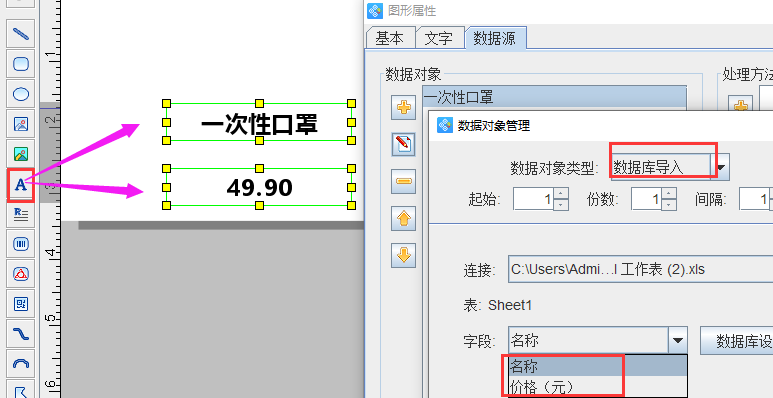Select the line drawing tool
Screen dimensions: 773x398
(21, 34)
